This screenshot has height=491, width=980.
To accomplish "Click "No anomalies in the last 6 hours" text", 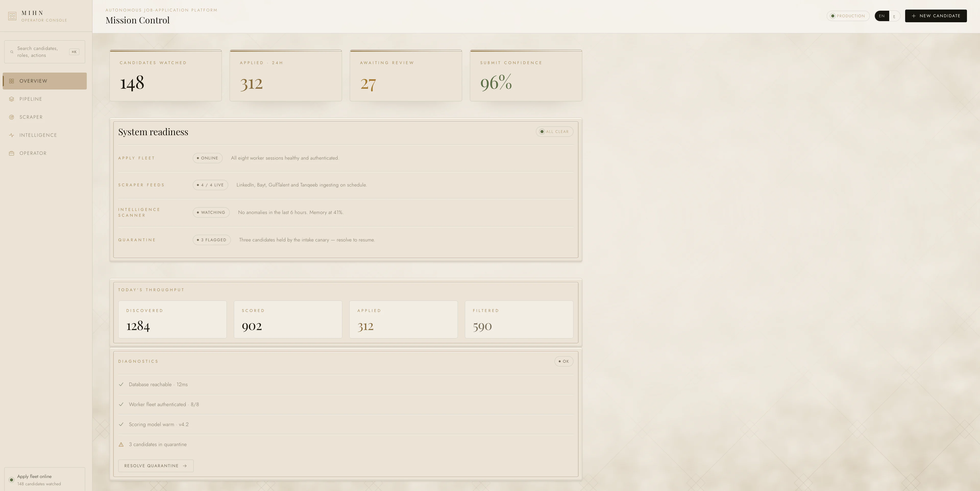I will [x=291, y=213].
